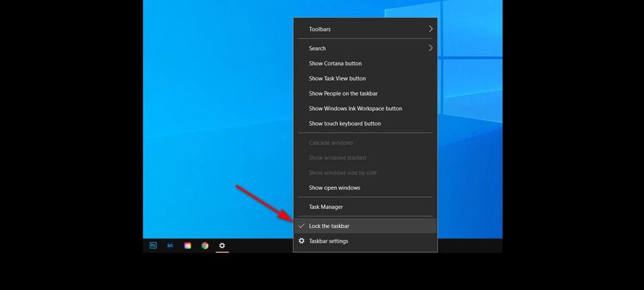Switch to Settings app taskbar icon
The image size is (644, 290).
pos(222,245)
